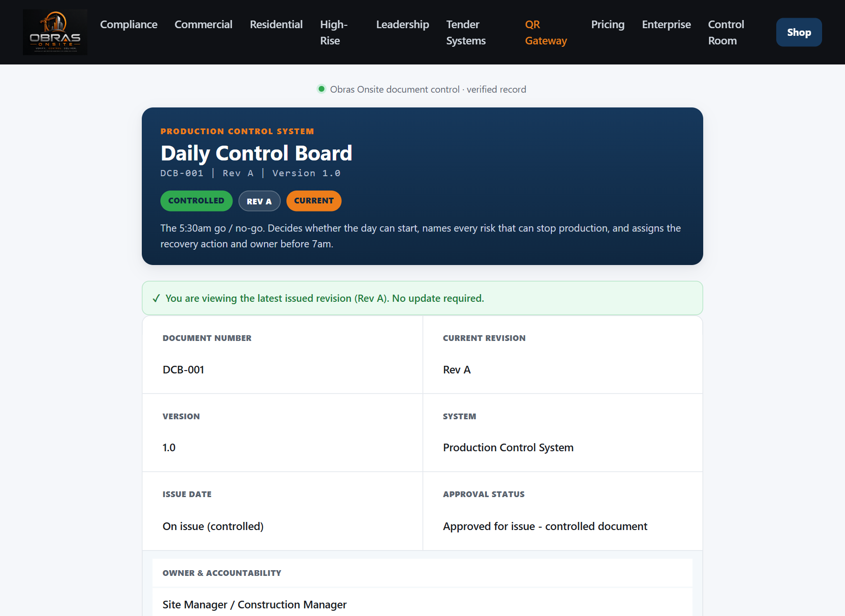The height and width of the screenshot is (616, 845).
Task: Click the Shop button
Action: [799, 32]
